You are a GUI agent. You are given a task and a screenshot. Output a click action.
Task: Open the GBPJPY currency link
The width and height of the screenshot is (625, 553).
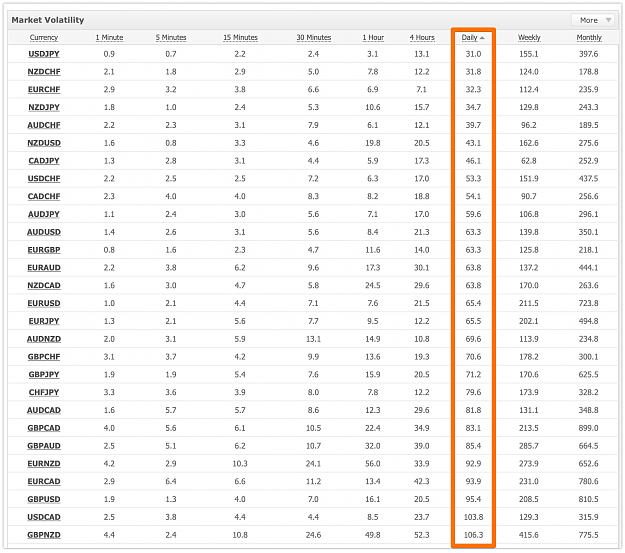click(x=44, y=374)
